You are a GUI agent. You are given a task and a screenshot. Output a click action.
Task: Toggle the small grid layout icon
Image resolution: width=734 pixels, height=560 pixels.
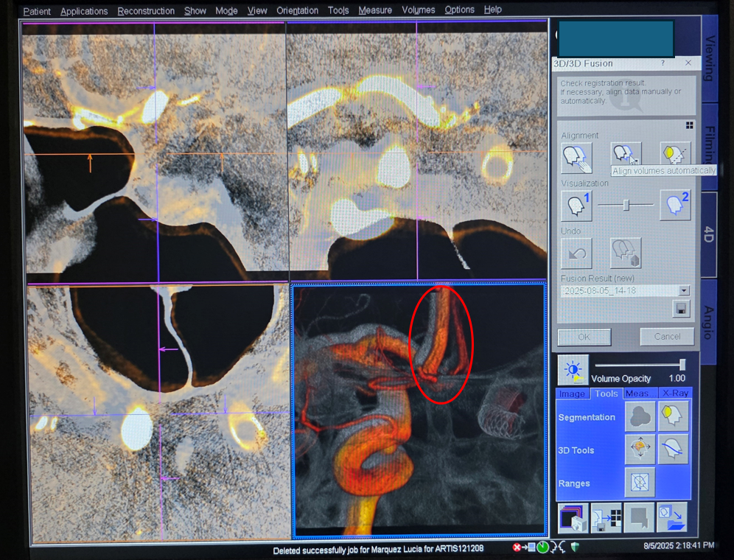click(x=689, y=125)
